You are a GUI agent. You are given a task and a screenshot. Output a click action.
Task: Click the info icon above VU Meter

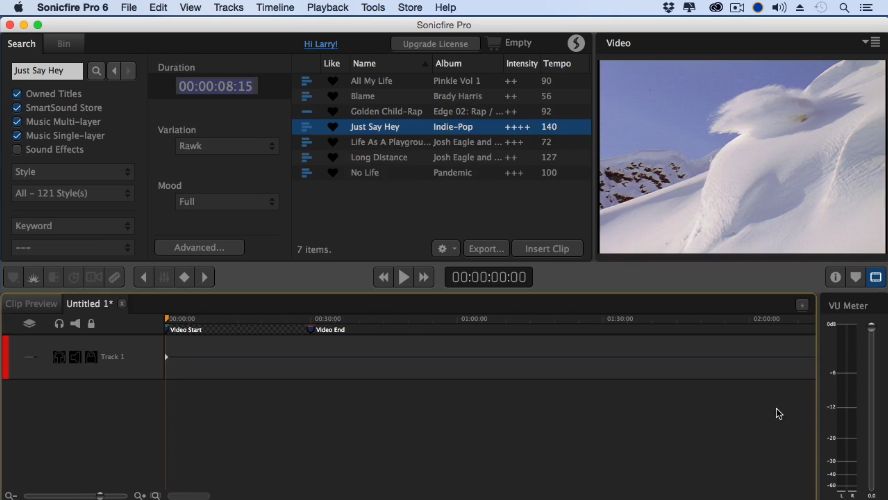[x=835, y=277]
